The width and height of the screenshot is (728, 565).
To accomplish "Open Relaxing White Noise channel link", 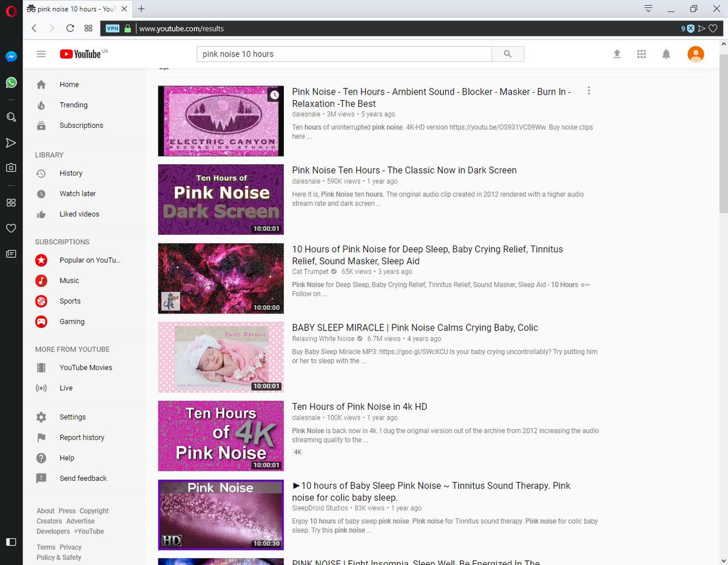I will click(323, 339).
